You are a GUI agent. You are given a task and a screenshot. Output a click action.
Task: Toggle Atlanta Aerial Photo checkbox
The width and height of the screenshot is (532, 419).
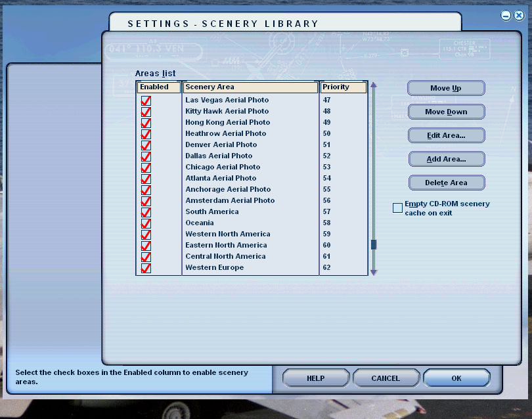coord(146,179)
